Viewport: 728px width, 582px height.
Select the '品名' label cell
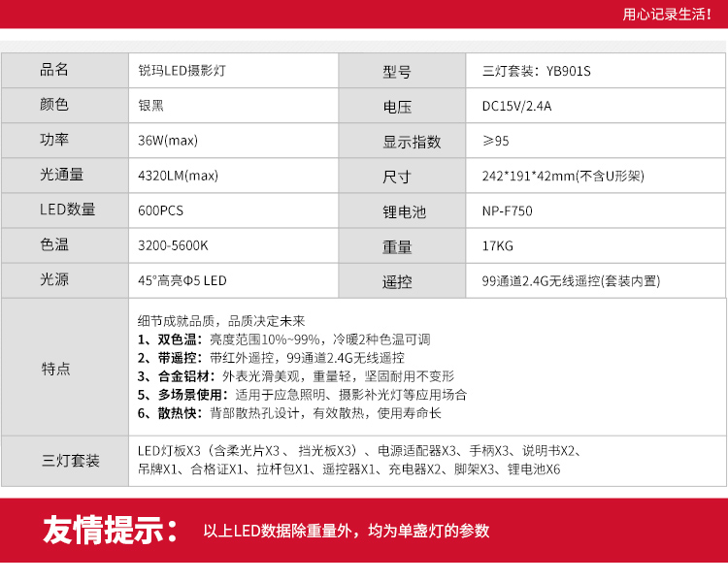click(x=65, y=70)
